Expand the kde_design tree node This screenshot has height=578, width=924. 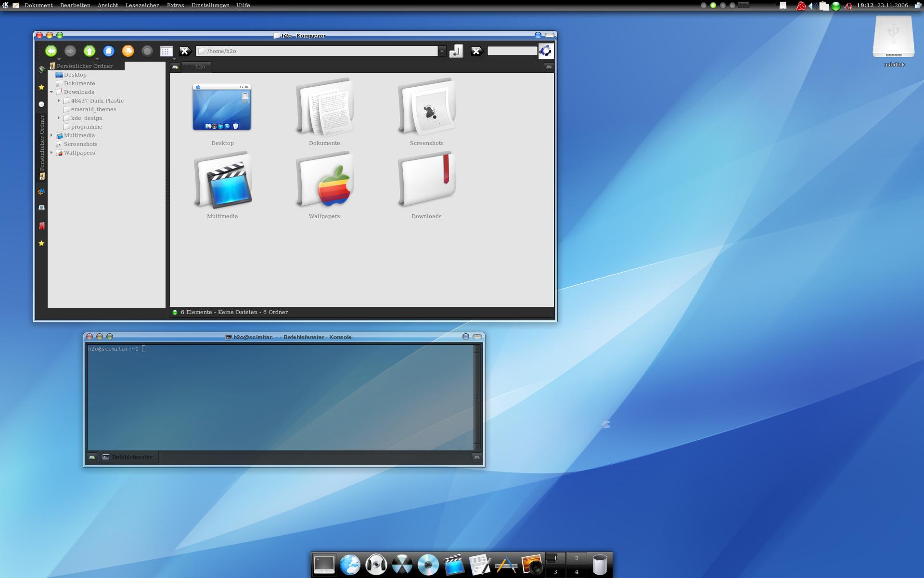[x=59, y=118]
